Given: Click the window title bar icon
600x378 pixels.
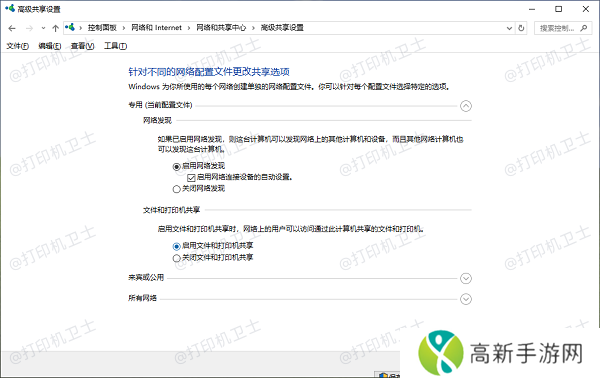Looking at the screenshot, I should [x=10, y=8].
